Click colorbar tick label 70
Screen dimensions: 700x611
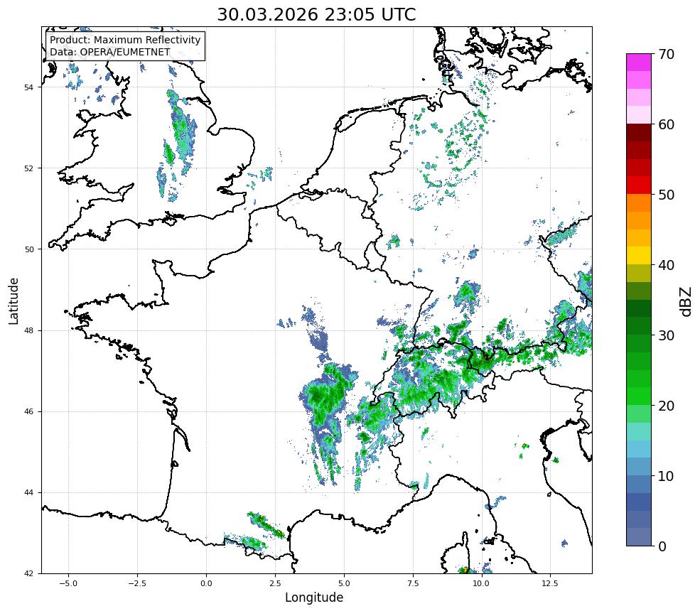click(x=666, y=55)
